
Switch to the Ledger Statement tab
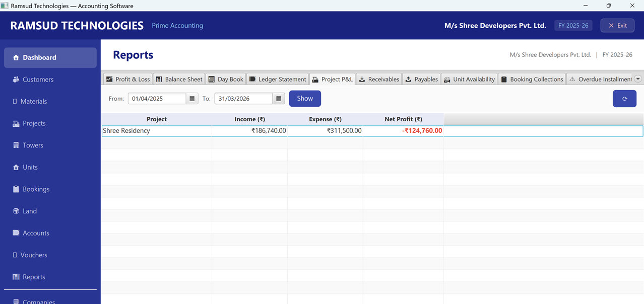click(278, 79)
